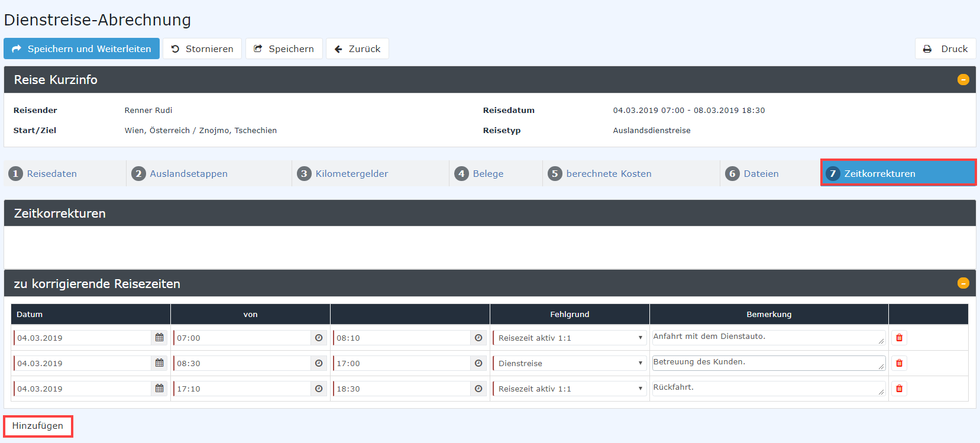Click the route text 'Wien, Österreich / Znojmo, Tschechien'
980x443 pixels.
pyautogui.click(x=200, y=130)
